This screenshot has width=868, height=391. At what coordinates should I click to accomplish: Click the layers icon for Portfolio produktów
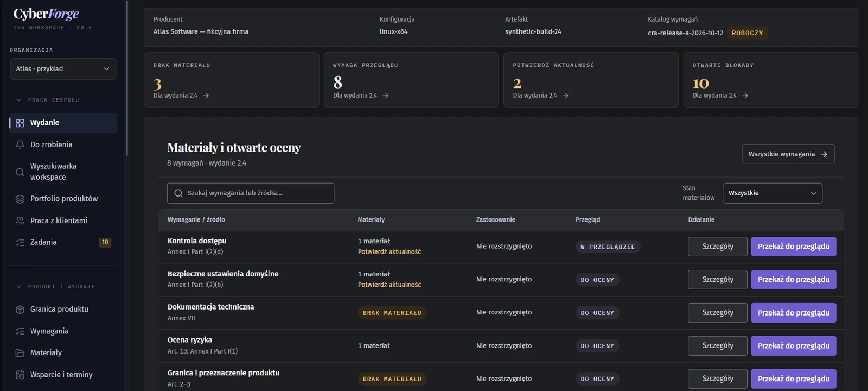20,199
